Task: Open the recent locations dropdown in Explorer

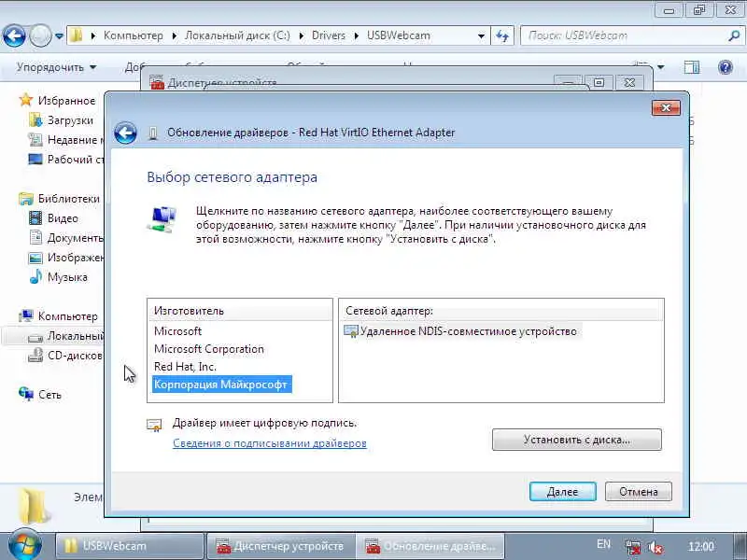Action: [x=59, y=36]
